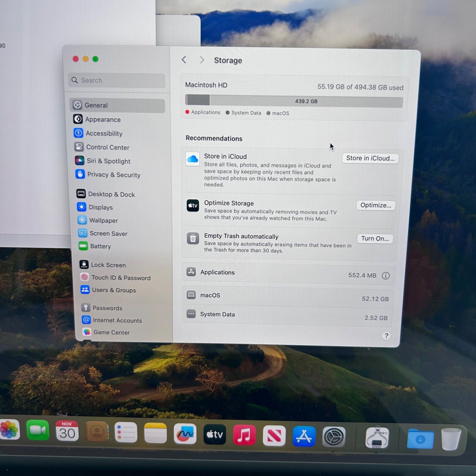The width and height of the screenshot is (476, 476).
Task: Open the Downloads folder in the Dock
Action: point(420,439)
